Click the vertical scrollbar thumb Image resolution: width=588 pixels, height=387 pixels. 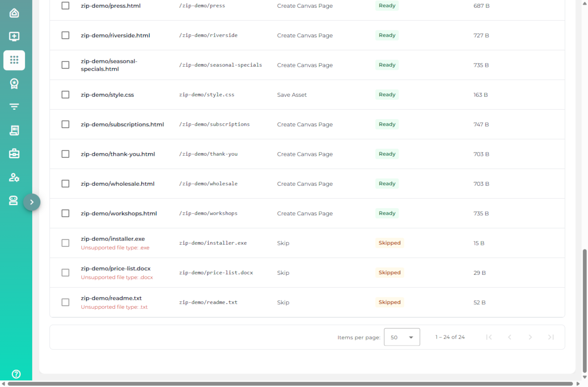point(585,311)
